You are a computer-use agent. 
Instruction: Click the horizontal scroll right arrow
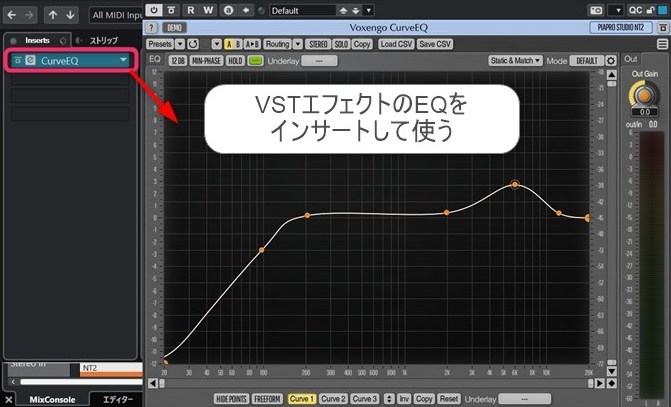[x=600, y=383]
